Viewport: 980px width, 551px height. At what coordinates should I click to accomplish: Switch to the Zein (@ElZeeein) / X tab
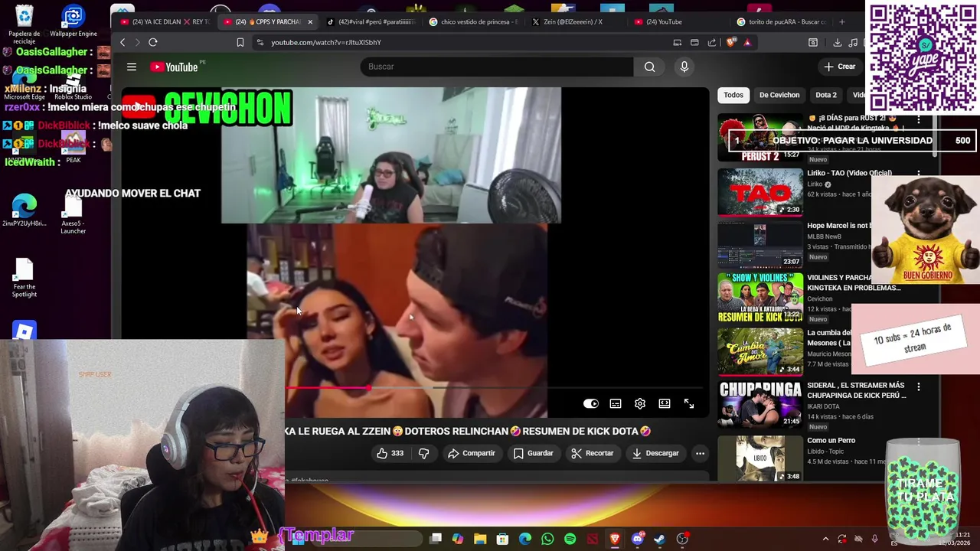574,21
